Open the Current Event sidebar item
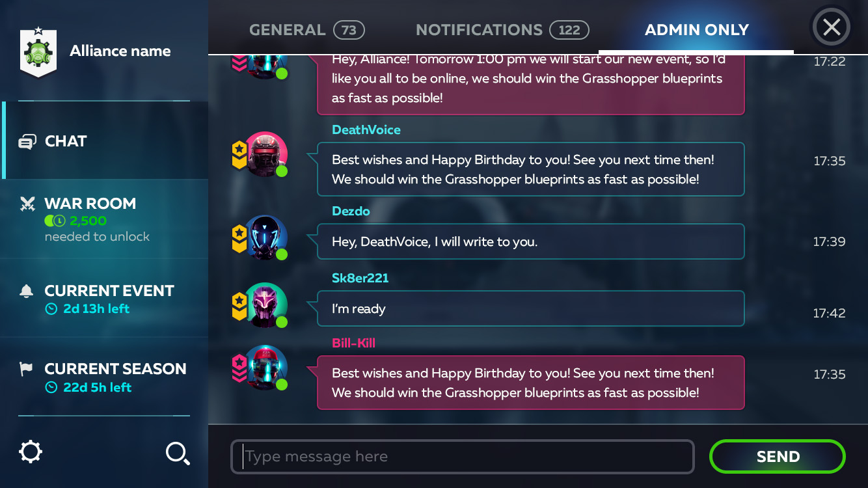 pos(104,299)
